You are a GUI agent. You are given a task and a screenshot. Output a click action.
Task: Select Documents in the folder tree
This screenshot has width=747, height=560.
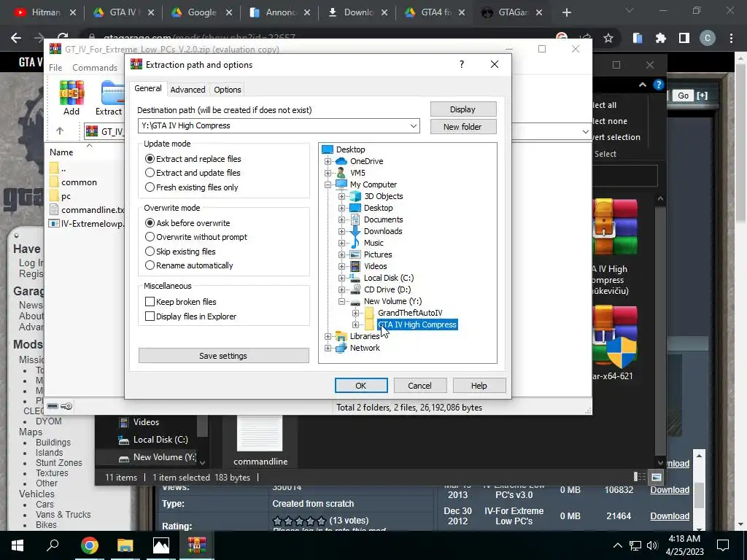point(384,219)
